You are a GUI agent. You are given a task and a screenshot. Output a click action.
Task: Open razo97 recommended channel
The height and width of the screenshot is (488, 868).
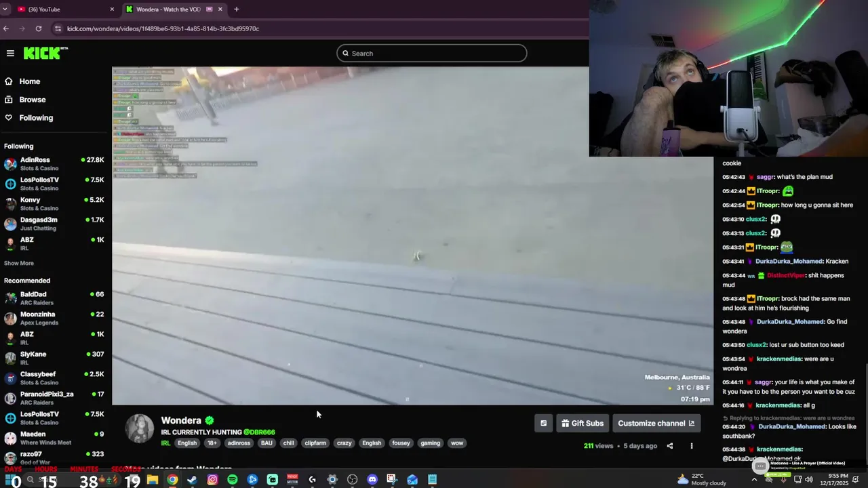point(54,457)
